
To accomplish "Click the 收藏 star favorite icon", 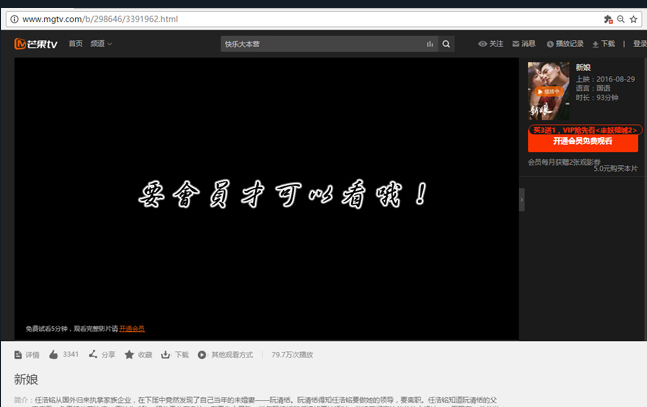I will tap(129, 355).
